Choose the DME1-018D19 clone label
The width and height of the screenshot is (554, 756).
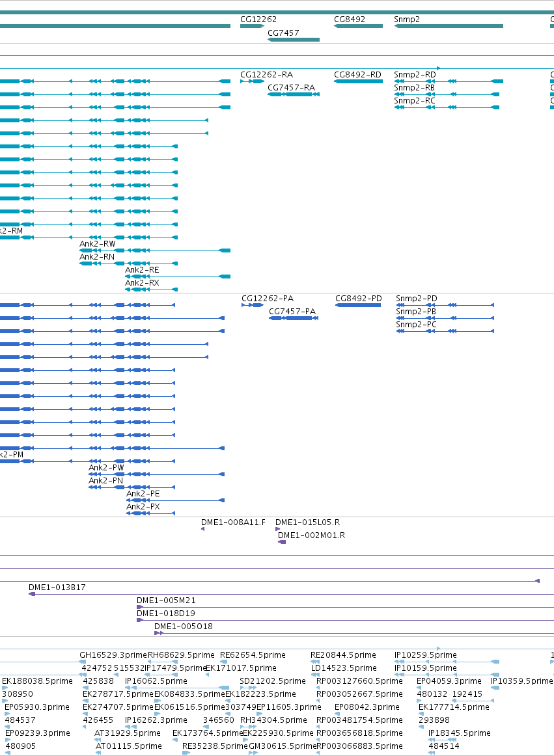pos(166,614)
